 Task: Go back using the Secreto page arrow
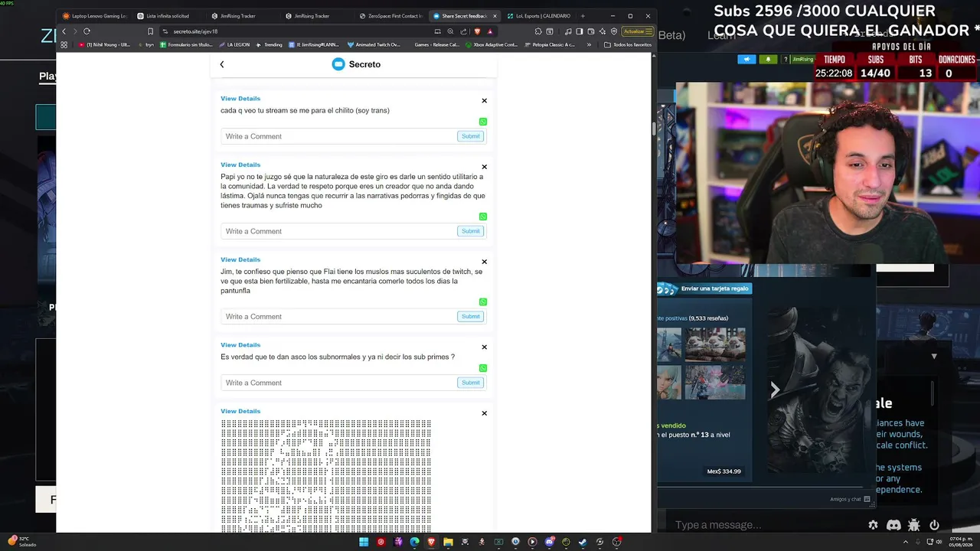click(222, 64)
